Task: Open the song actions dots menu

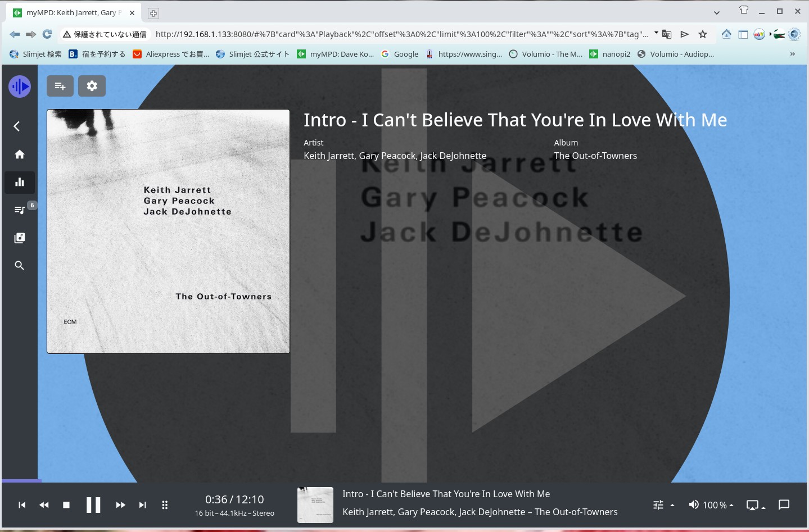Action: [165, 505]
